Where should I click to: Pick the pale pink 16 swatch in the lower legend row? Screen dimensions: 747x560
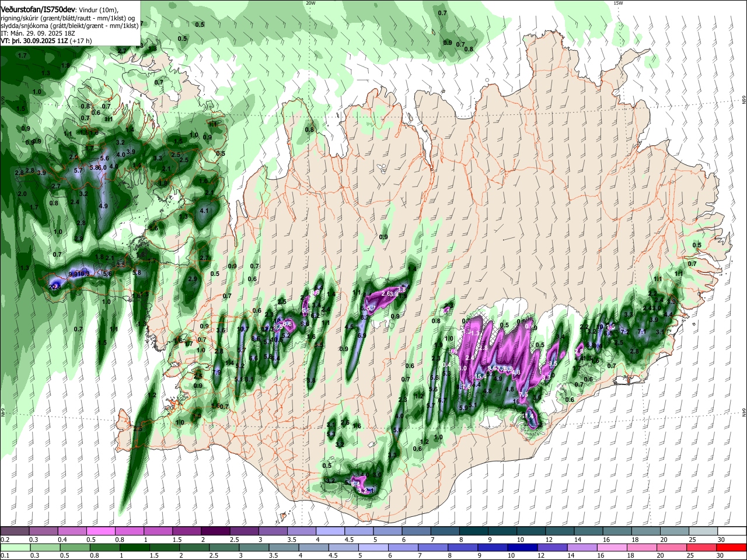611,548
